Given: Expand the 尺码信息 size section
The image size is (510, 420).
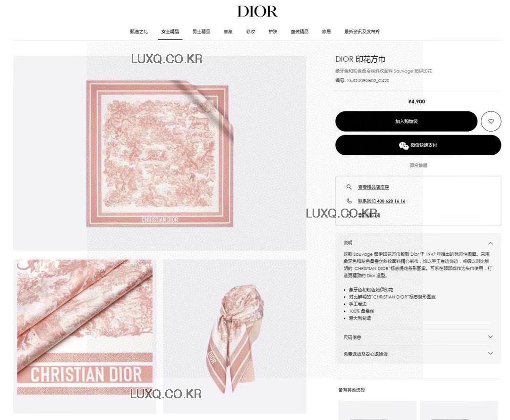Looking at the screenshot, I should (491, 337).
